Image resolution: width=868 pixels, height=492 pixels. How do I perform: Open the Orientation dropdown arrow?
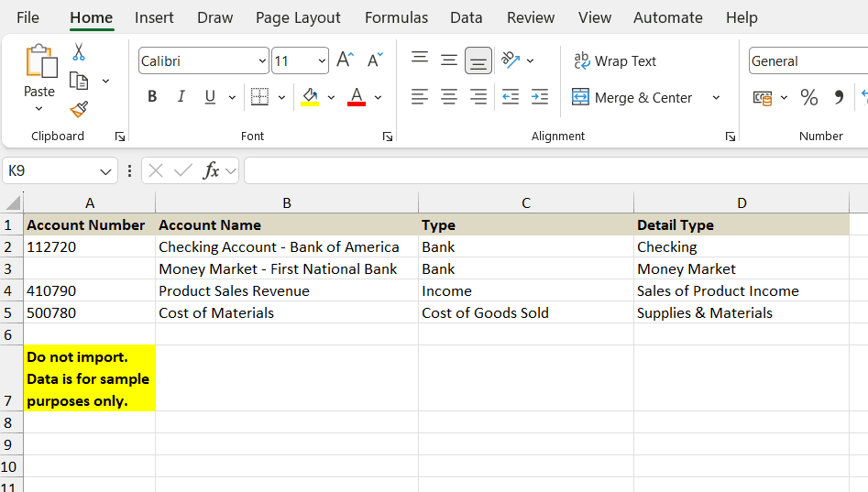[x=531, y=60]
